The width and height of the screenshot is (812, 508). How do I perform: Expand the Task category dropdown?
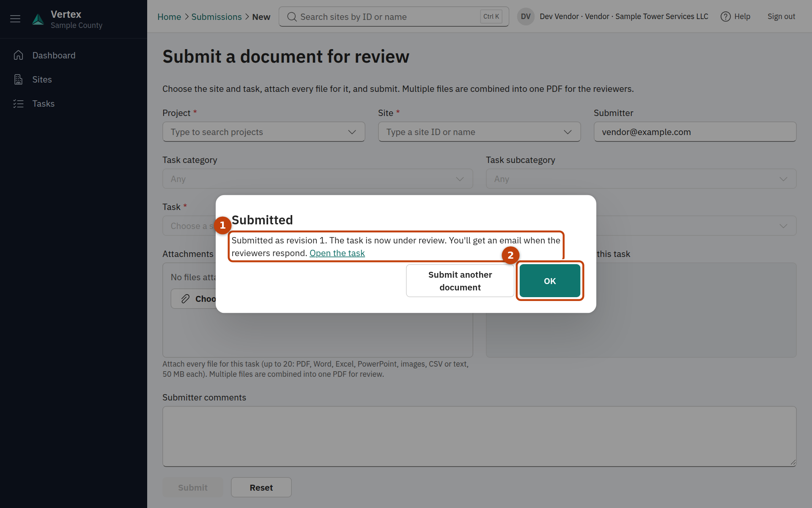pyautogui.click(x=318, y=179)
